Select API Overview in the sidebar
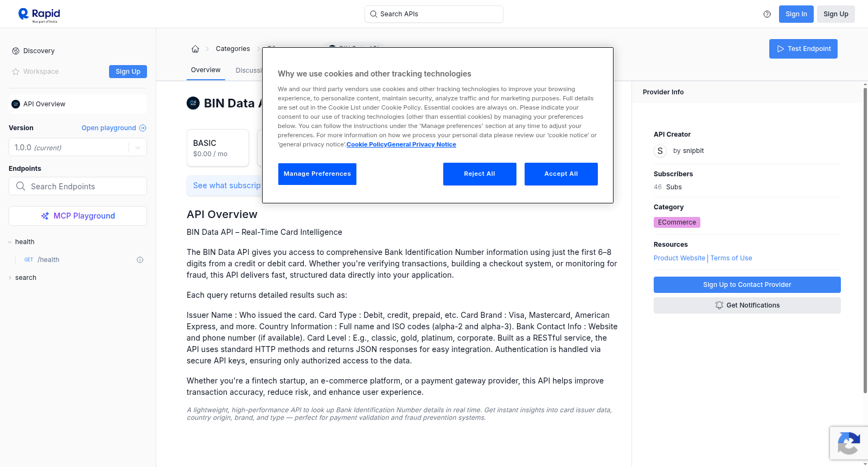Screen dimensions: 868x467 click(78, 104)
